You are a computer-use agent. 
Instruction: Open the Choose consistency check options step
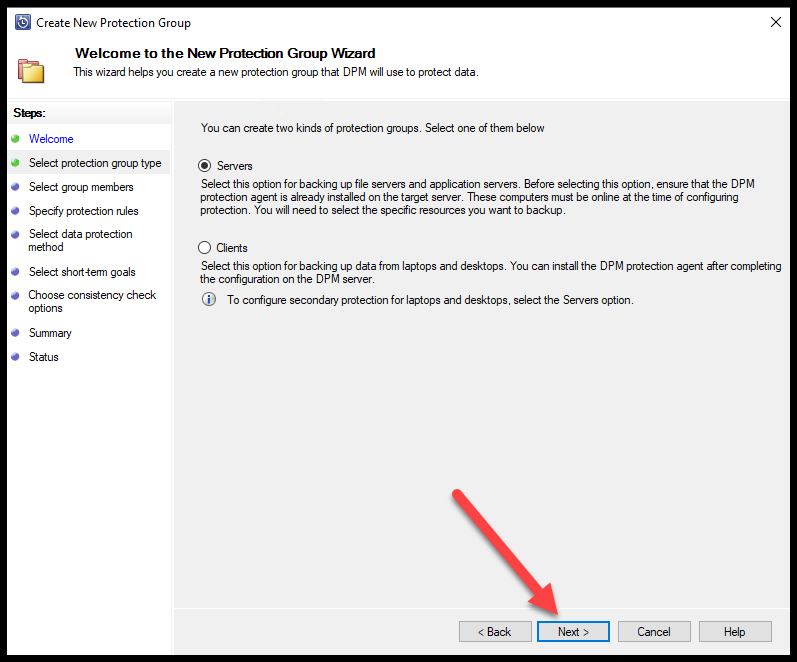92,302
